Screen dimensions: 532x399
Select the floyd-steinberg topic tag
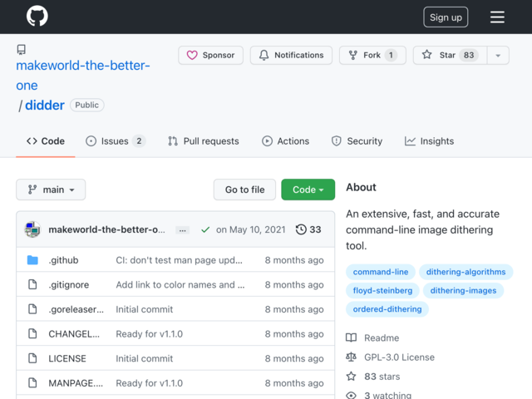pyautogui.click(x=382, y=291)
